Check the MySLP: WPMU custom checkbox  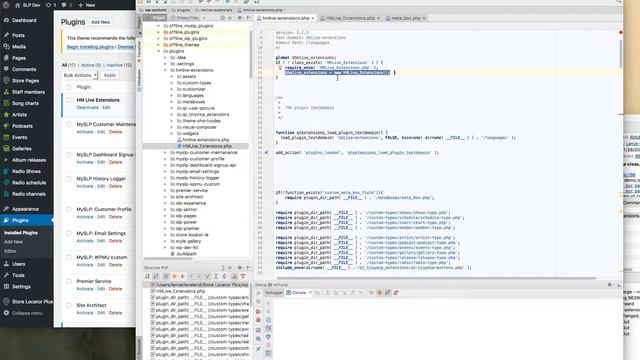(x=69, y=258)
